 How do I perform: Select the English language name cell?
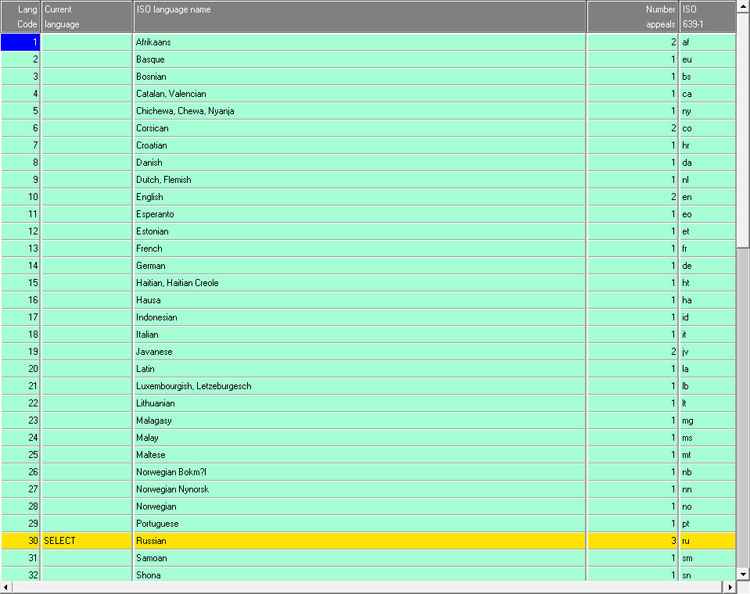click(x=359, y=197)
